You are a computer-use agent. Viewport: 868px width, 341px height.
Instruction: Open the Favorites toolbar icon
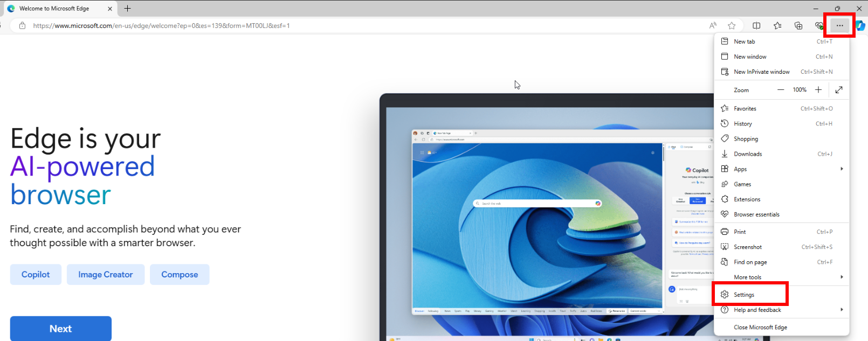[x=777, y=25]
